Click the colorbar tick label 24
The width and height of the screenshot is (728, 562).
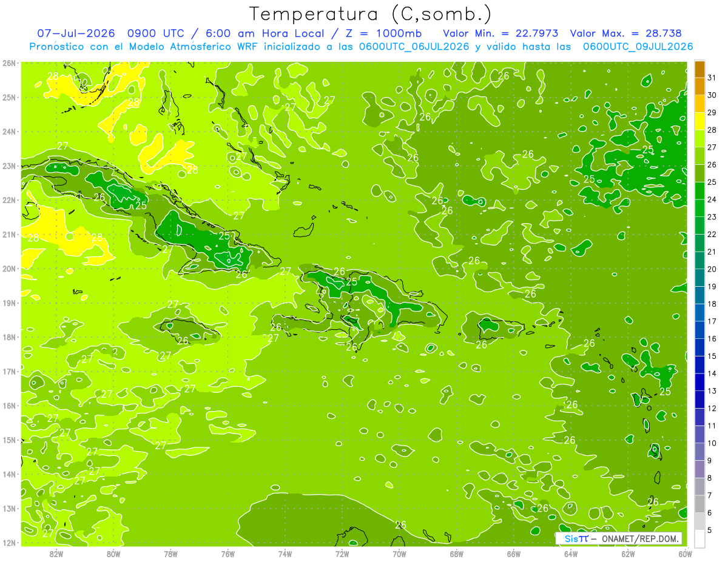pos(712,199)
